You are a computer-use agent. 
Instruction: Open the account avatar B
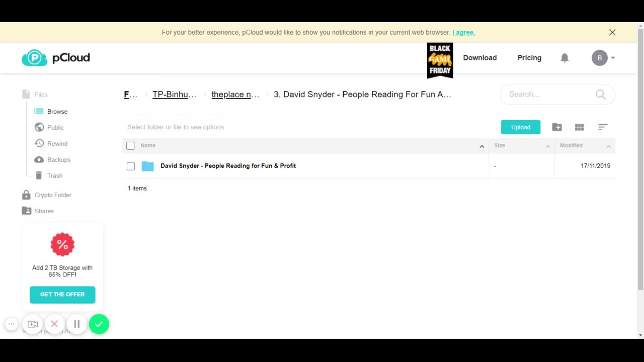[599, 58]
